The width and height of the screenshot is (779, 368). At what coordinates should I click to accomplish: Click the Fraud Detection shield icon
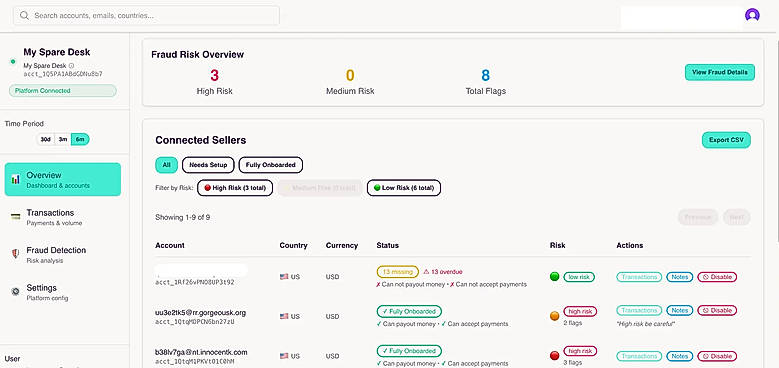tap(15, 254)
